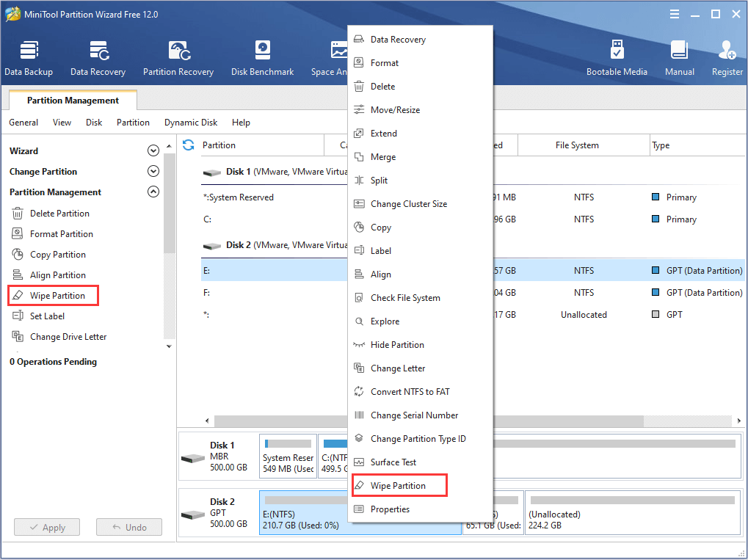748x560 pixels.
Task: Select Change Cluster Size menu entry
Action: (420, 204)
